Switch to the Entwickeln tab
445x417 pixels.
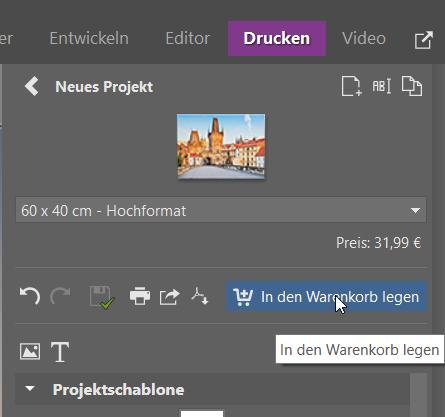(x=89, y=38)
